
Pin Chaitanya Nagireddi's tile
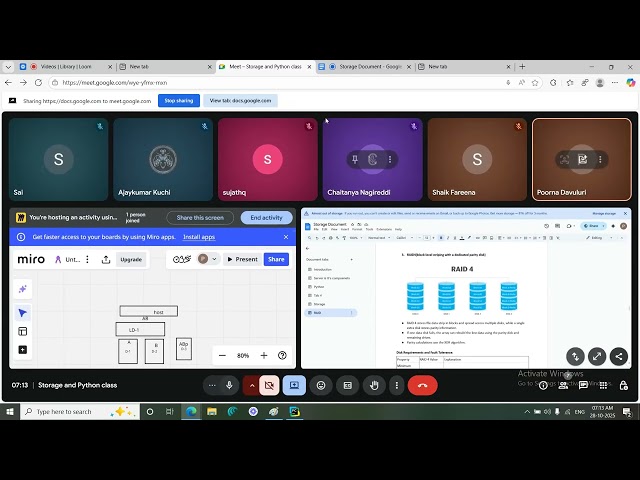pos(355,159)
